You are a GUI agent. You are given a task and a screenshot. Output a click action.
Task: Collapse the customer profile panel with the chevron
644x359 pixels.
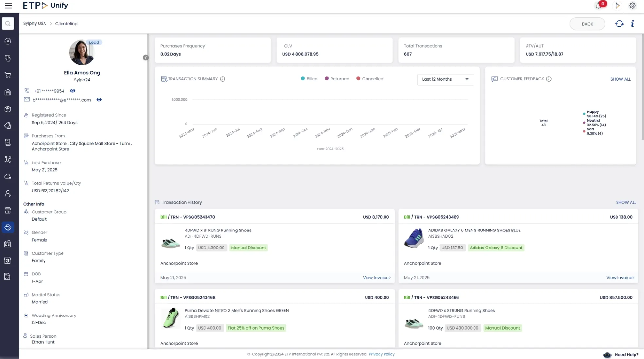click(146, 57)
